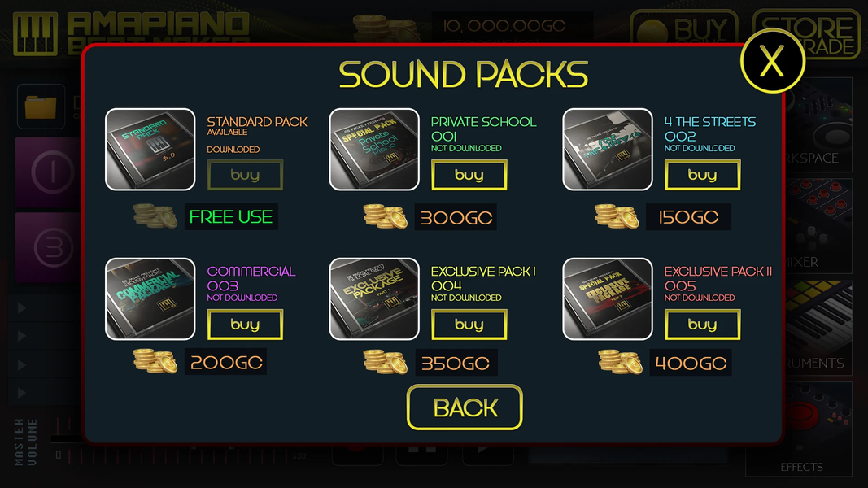Close the Sound Packs dialog with X
The height and width of the screenshot is (488, 868).
[x=772, y=60]
